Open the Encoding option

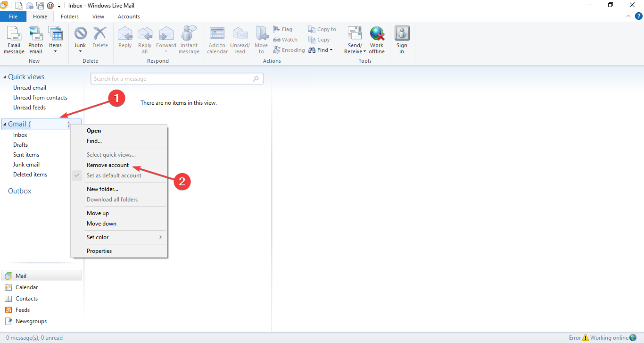click(x=289, y=50)
